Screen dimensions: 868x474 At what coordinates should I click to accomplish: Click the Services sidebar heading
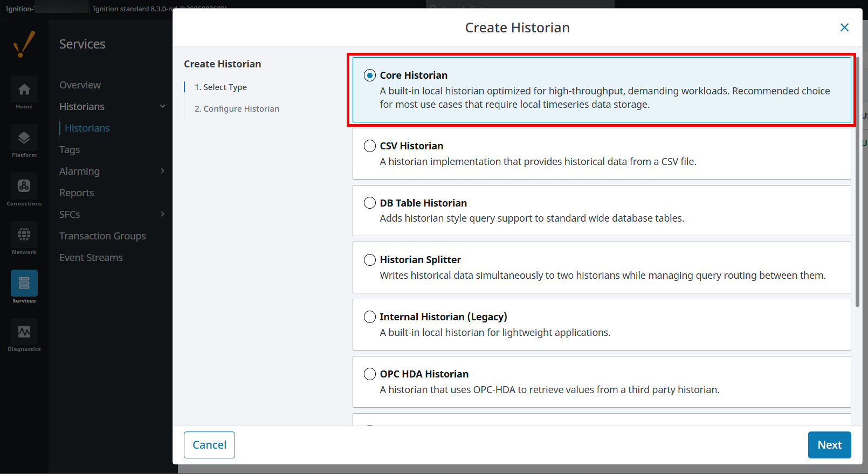click(x=82, y=44)
